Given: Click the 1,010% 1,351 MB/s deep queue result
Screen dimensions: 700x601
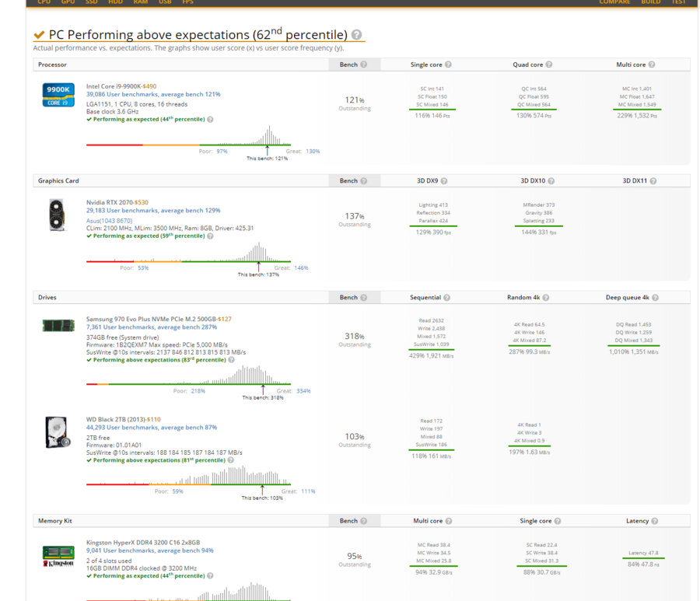Looking at the screenshot, I should pyautogui.click(x=633, y=352).
